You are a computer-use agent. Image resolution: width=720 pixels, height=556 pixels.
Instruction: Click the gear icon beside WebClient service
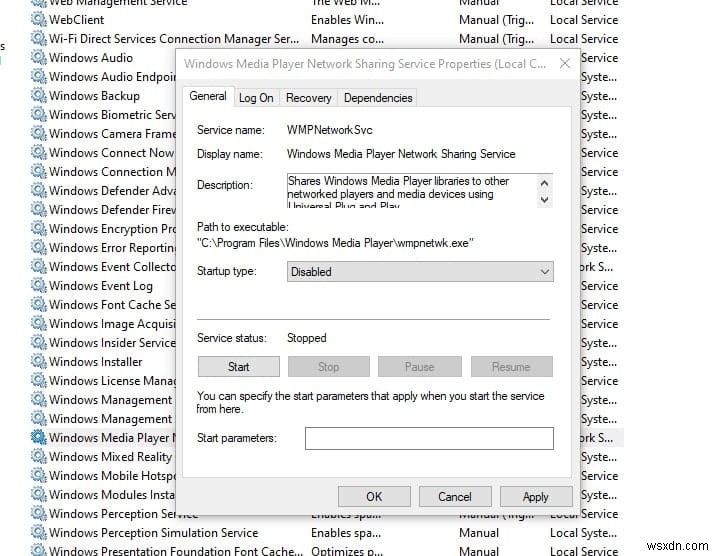click(x=39, y=20)
